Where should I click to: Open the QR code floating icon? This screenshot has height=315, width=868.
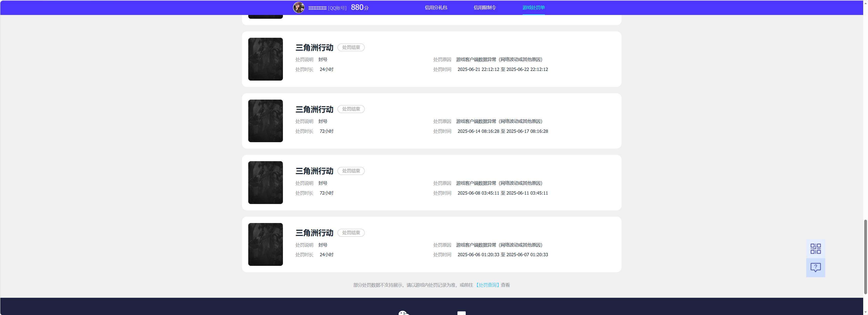coord(815,249)
